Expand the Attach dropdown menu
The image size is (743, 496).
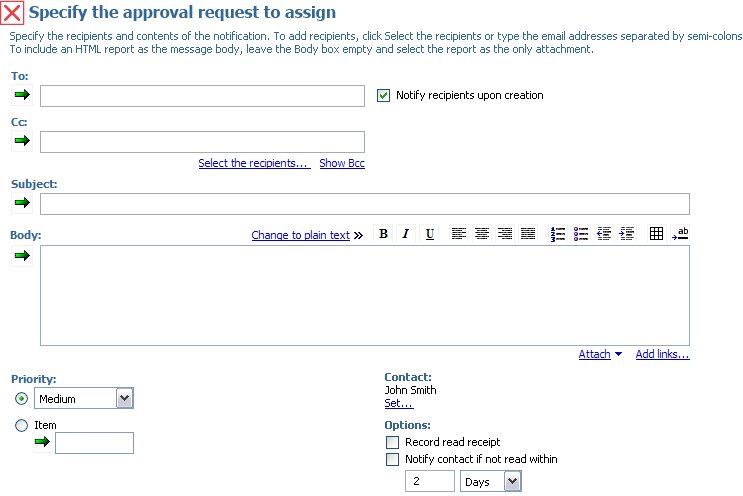coord(600,354)
